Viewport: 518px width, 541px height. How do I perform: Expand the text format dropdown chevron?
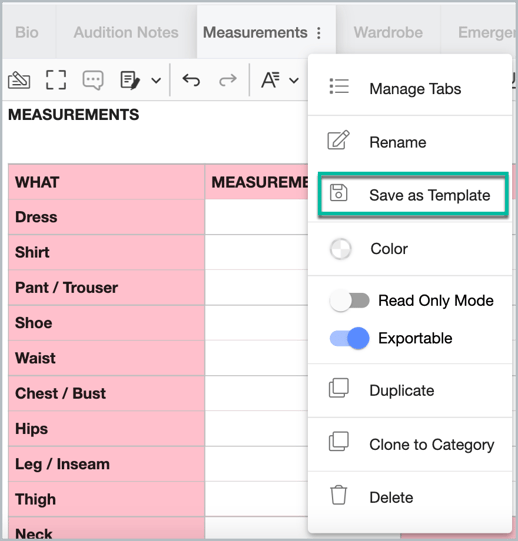click(294, 81)
